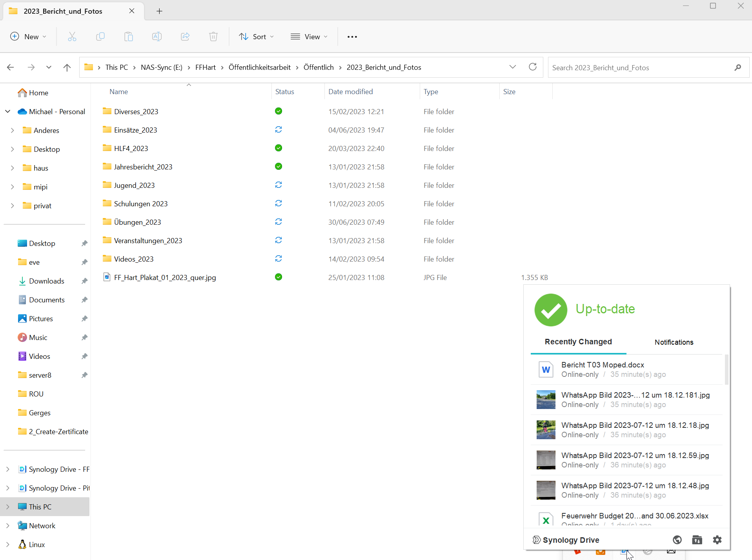The width and height of the screenshot is (752, 560).
Task: Open the View dropdown menu
Action: point(309,36)
